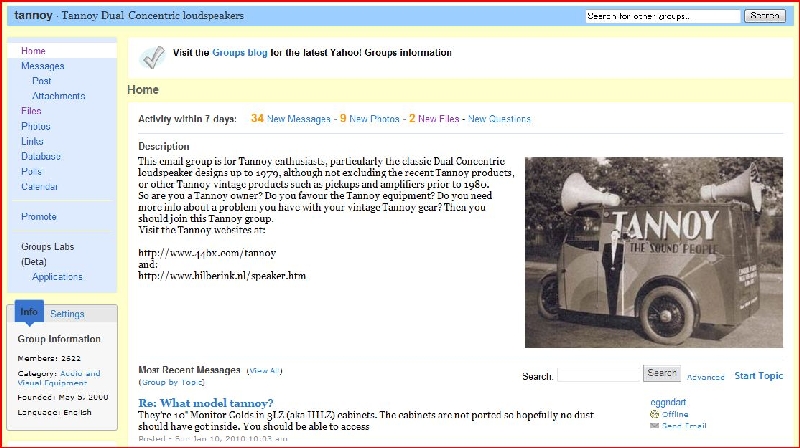800x448 pixels.
Task: Click View All recent messages
Action: (x=264, y=371)
